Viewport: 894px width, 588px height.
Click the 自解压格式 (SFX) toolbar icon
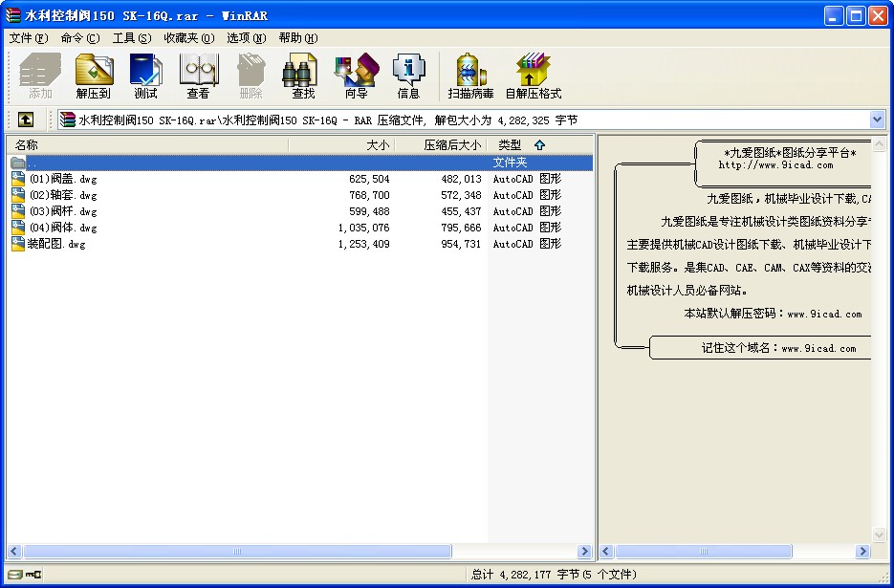tap(533, 76)
